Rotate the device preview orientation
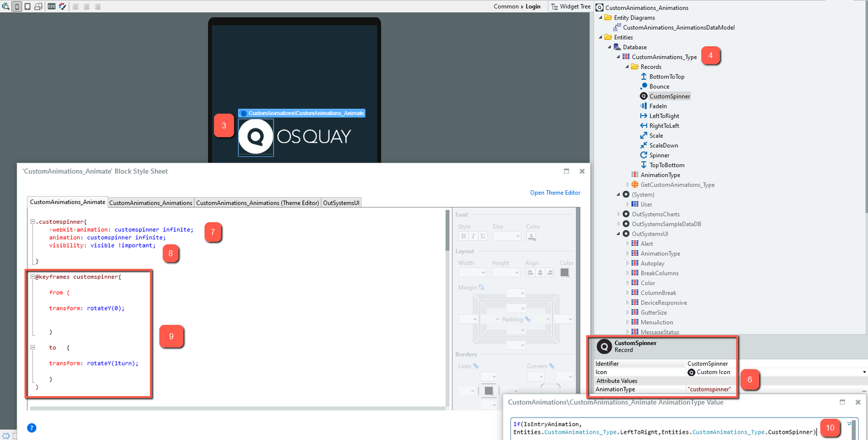Viewport: 868px width, 440px height. [38, 6]
